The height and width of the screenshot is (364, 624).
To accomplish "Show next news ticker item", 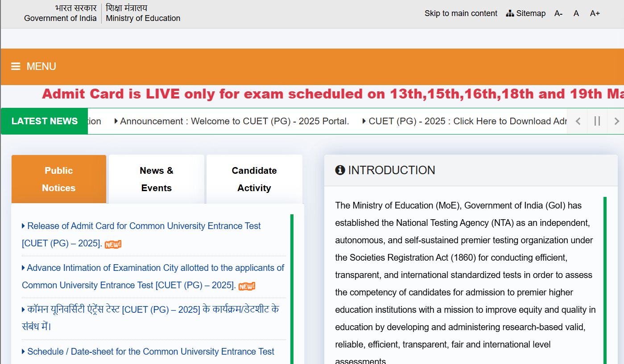I will coord(617,121).
